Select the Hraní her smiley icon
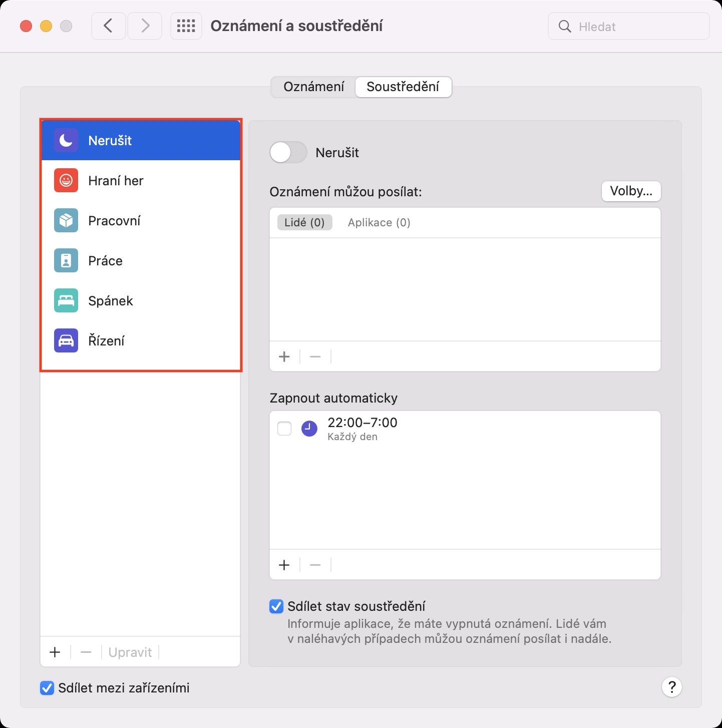 click(x=66, y=181)
